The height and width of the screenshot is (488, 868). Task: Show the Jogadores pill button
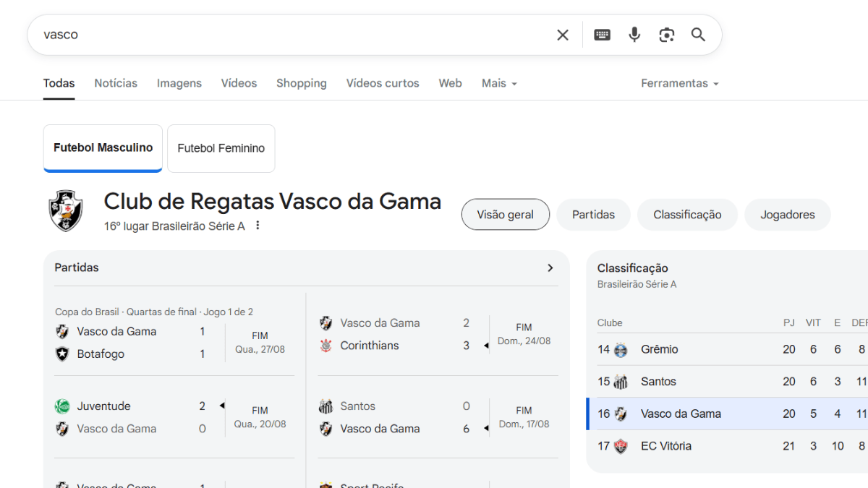coord(787,215)
